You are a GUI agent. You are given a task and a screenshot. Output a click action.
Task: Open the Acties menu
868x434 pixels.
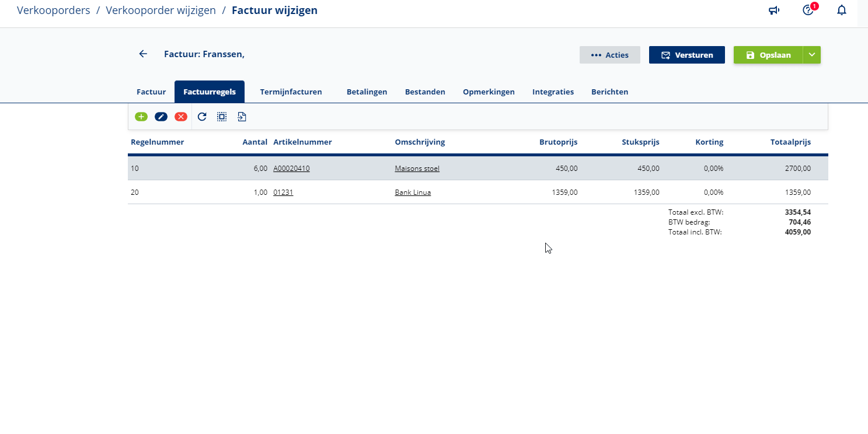tap(609, 55)
